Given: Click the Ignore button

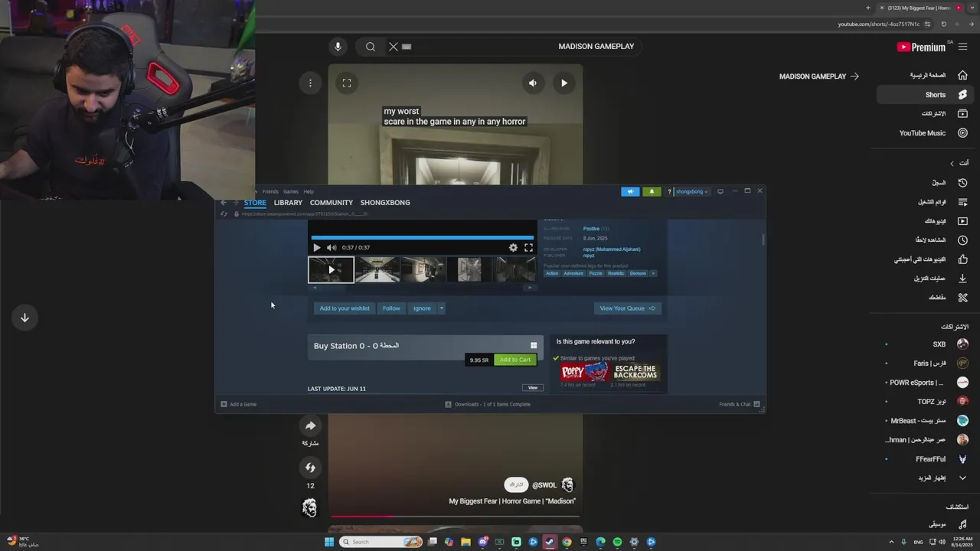Looking at the screenshot, I should tap(422, 308).
